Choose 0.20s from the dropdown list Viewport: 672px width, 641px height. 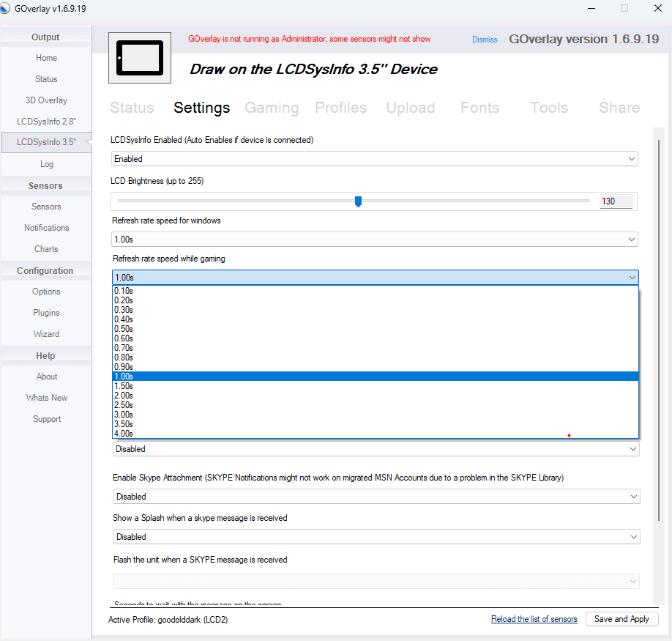[376, 300]
